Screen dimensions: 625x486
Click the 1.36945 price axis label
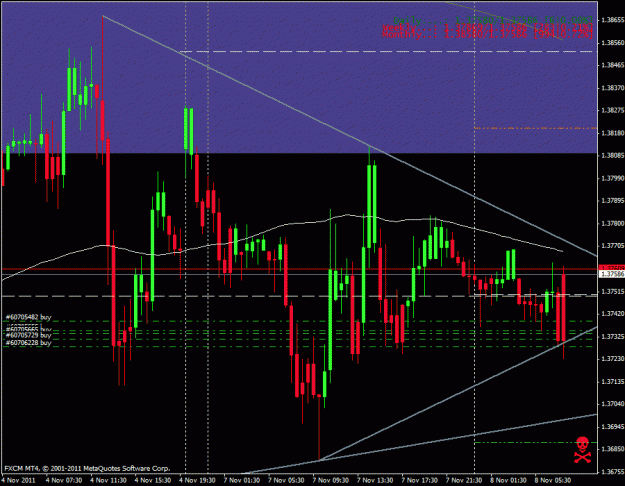[x=613, y=427]
